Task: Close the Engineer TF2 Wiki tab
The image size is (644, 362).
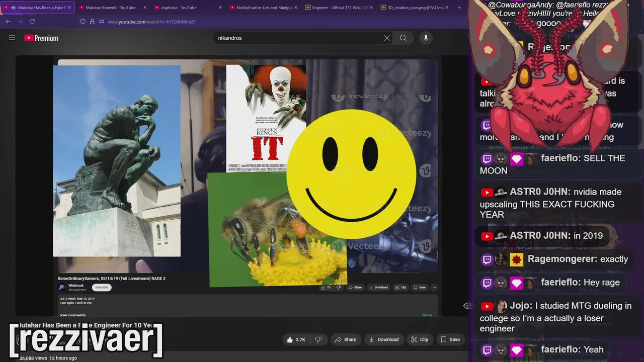Action: coord(371,8)
